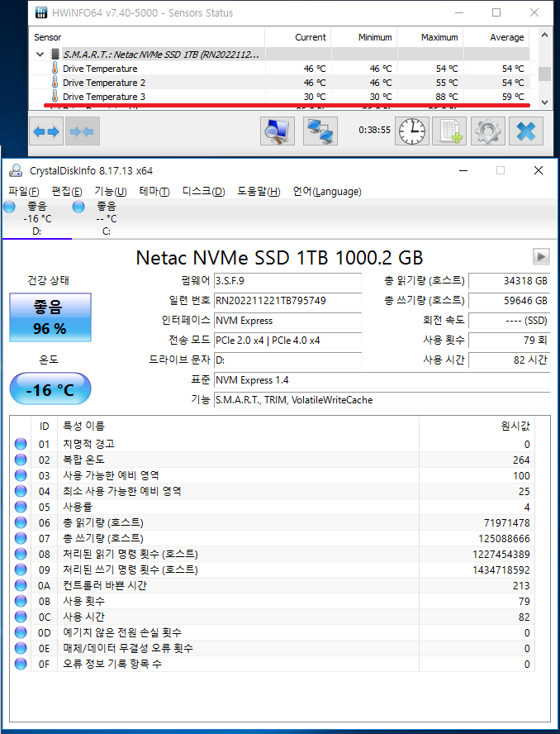560x734 pixels.
Task: Click the HWiNFO64 title bar app icon
Action: (41, 12)
